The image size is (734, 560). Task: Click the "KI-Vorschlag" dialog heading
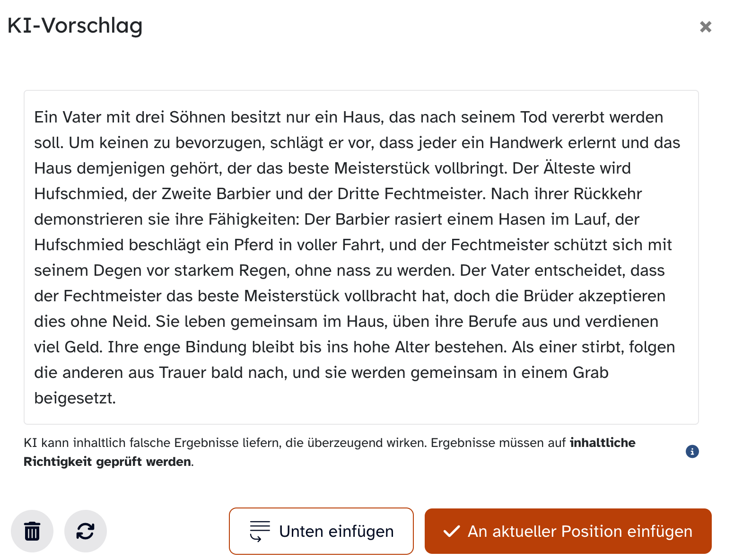(x=75, y=26)
